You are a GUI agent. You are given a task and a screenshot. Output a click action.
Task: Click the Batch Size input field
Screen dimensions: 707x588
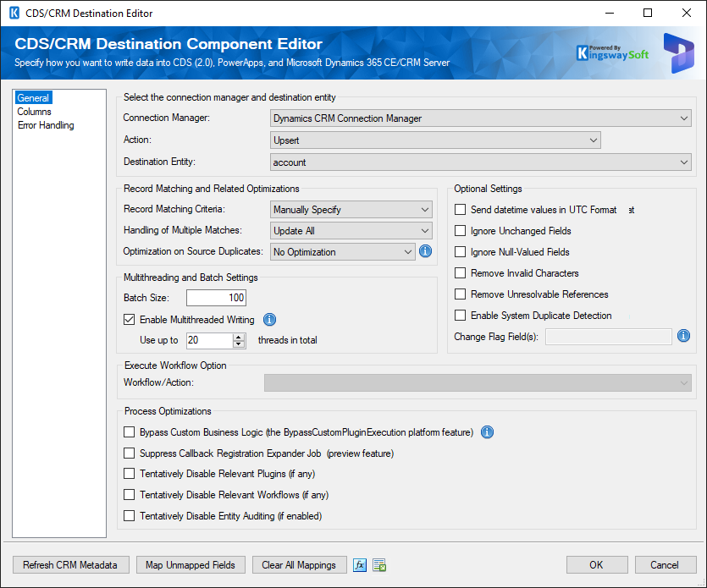click(217, 298)
